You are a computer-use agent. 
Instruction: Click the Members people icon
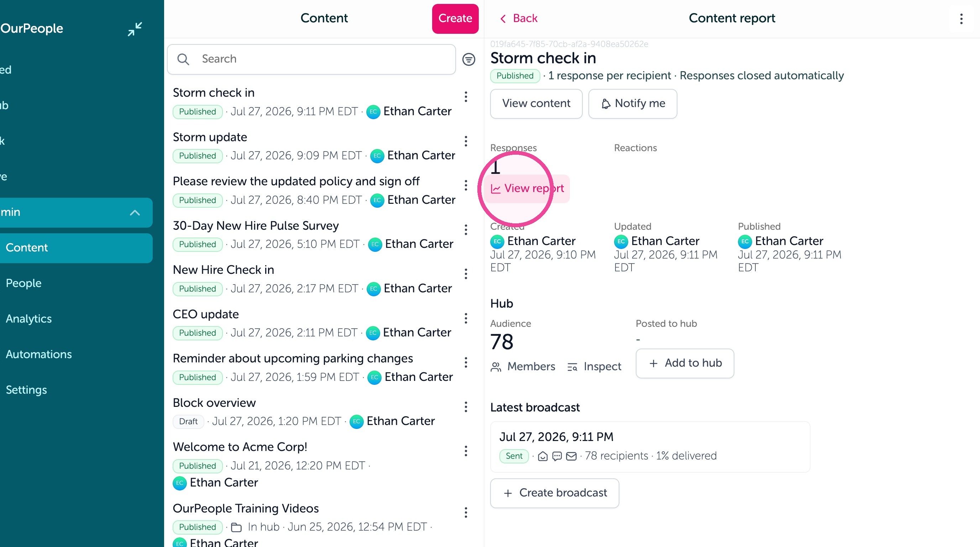click(x=496, y=367)
